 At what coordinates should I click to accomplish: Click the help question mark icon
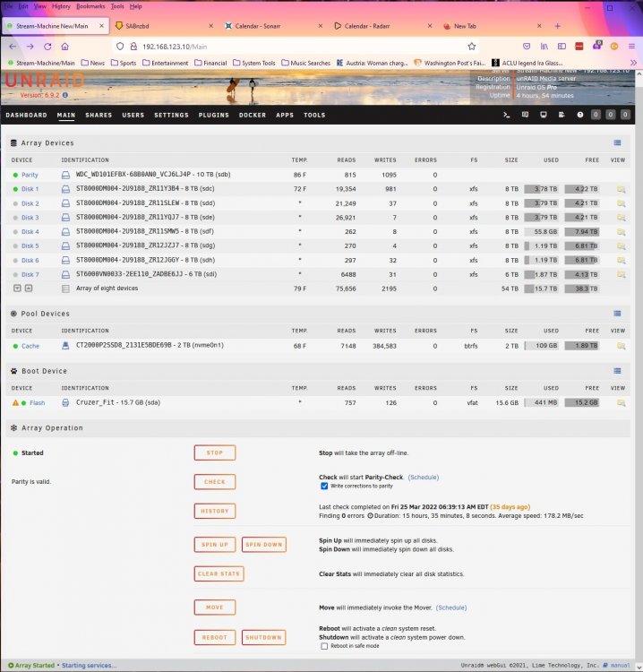pos(580,115)
